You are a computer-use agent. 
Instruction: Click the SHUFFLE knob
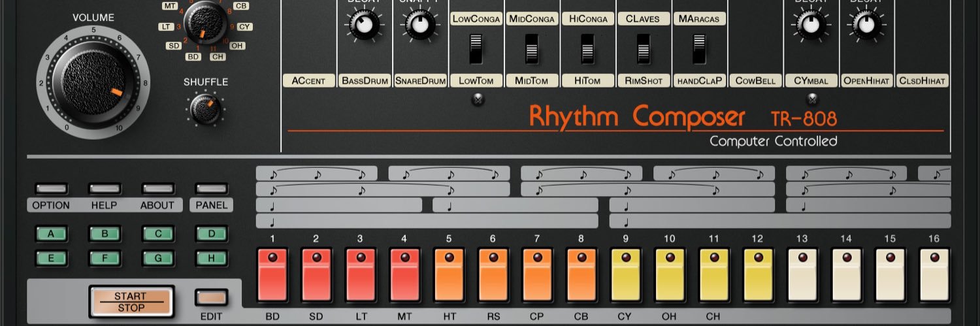(205, 110)
